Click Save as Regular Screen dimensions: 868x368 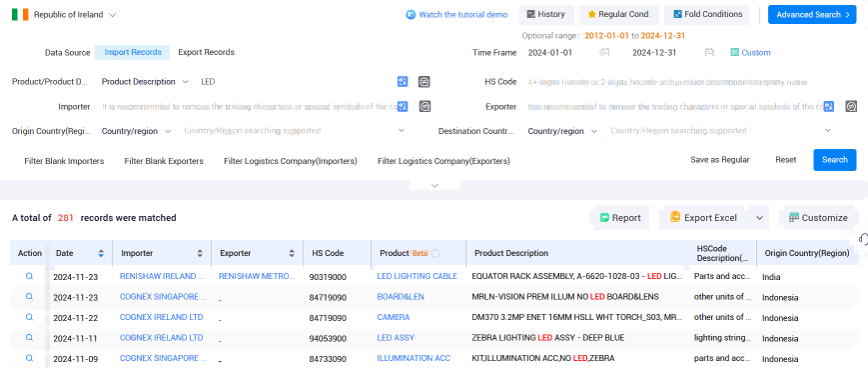tap(719, 160)
